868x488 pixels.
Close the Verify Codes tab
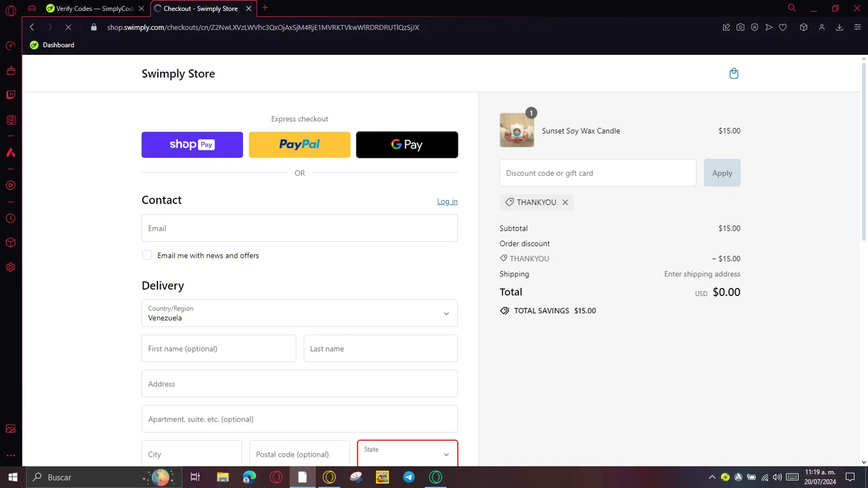(x=141, y=9)
